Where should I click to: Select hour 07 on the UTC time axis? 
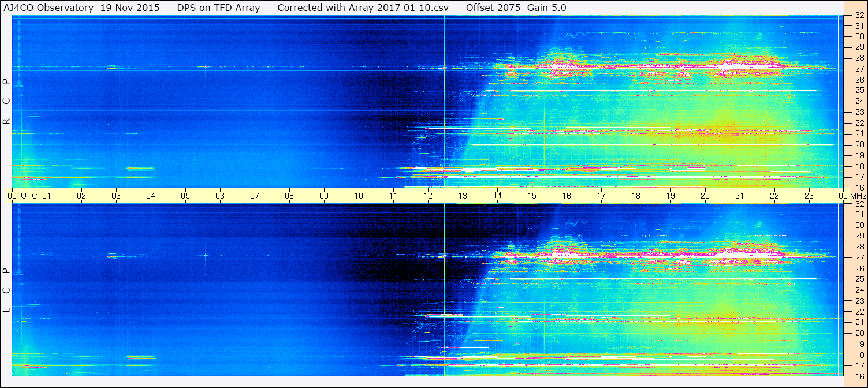coord(255,196)
